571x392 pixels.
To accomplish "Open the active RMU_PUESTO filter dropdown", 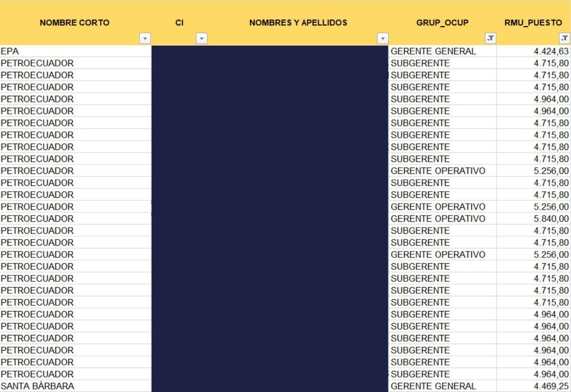I will (x=564, y=39).
